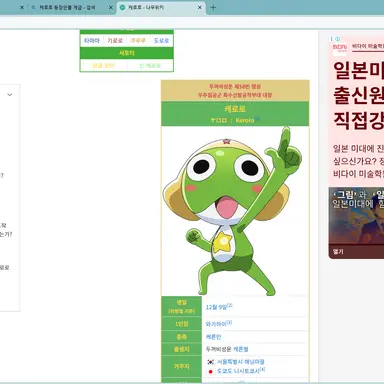Open footnote 4 next to 니시토쿄시
The image size is (384, 384).
[263, 369]
